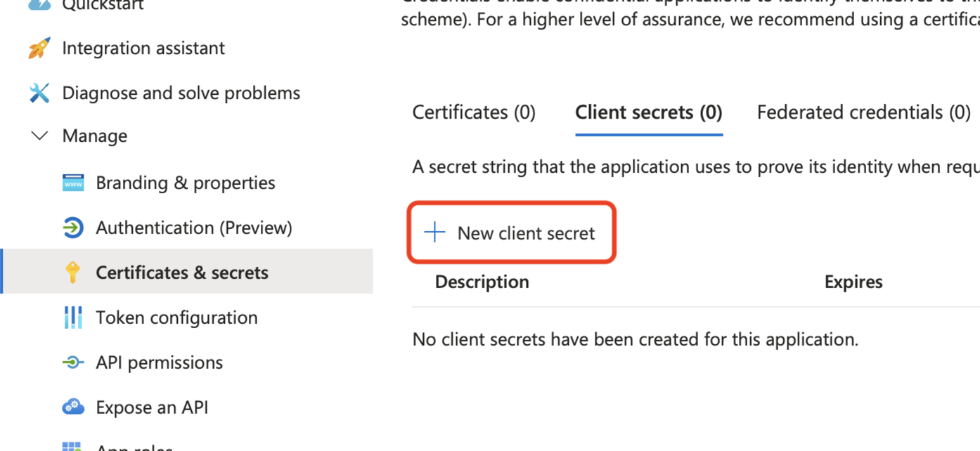Select the Client secrets (0) tab
The image size is (980, 451).
648,112
